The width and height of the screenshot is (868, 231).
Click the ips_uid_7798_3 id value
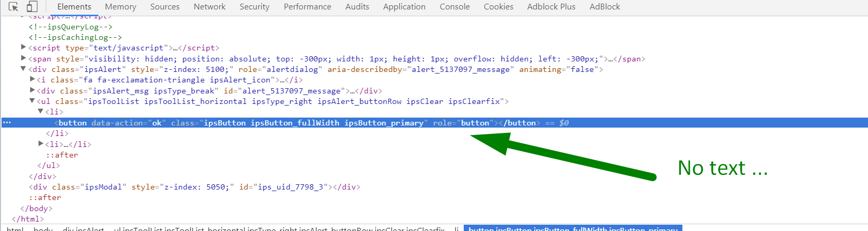[x=291, y=187]
